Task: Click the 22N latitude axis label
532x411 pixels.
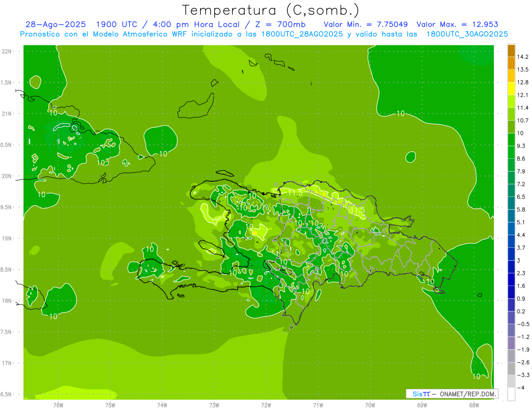Action: tap(7, 51)
